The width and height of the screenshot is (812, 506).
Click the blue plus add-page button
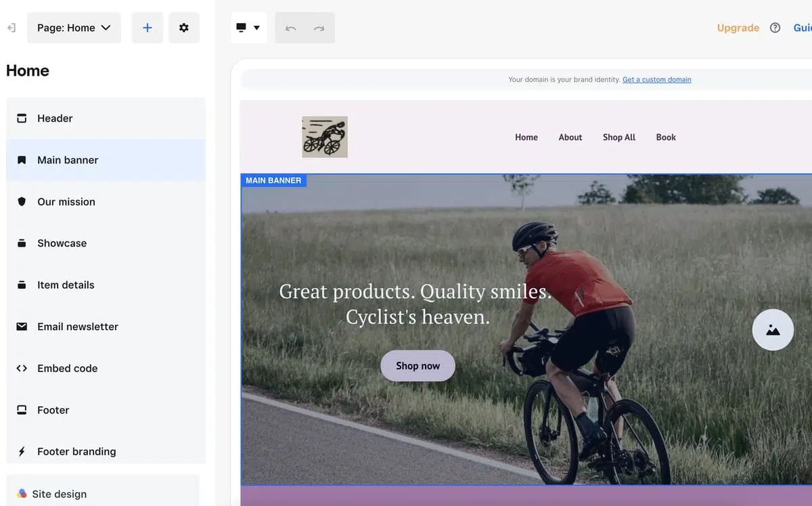pyautogui.click(x=147, y=28)
